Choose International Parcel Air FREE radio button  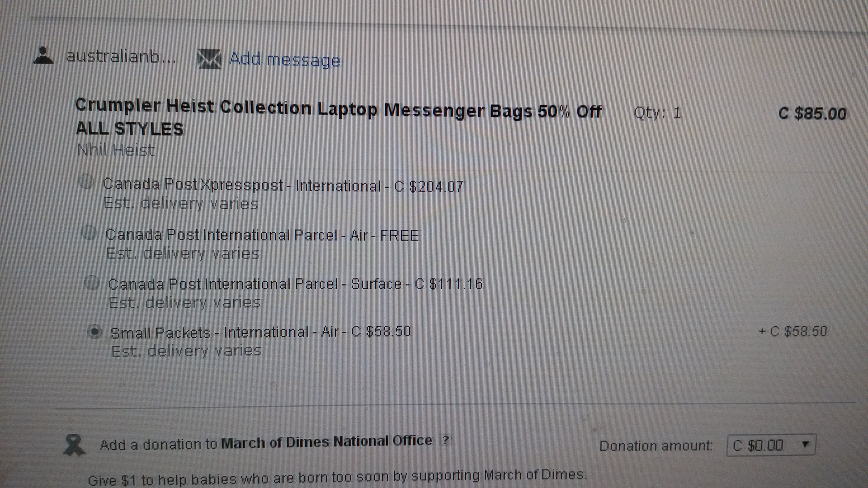pyautogui.click(x=89, y=233)
